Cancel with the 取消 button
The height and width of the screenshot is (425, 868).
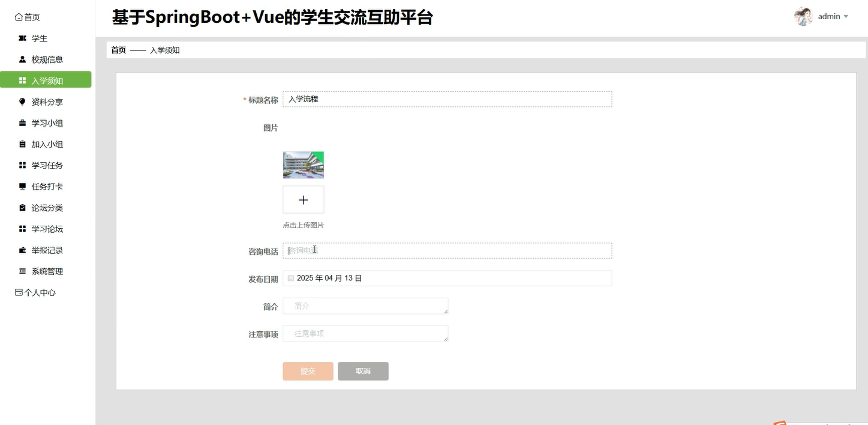click(x=364, y=371)
